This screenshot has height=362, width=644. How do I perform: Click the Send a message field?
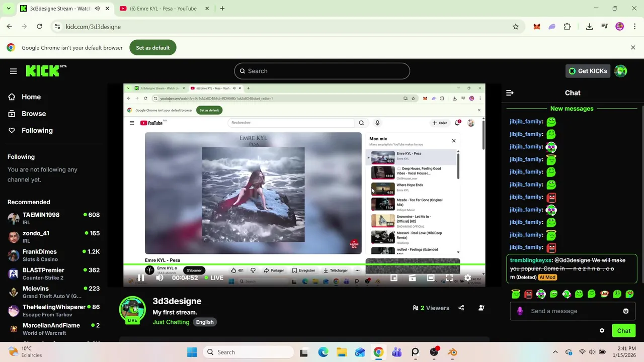tap(574, 311)
